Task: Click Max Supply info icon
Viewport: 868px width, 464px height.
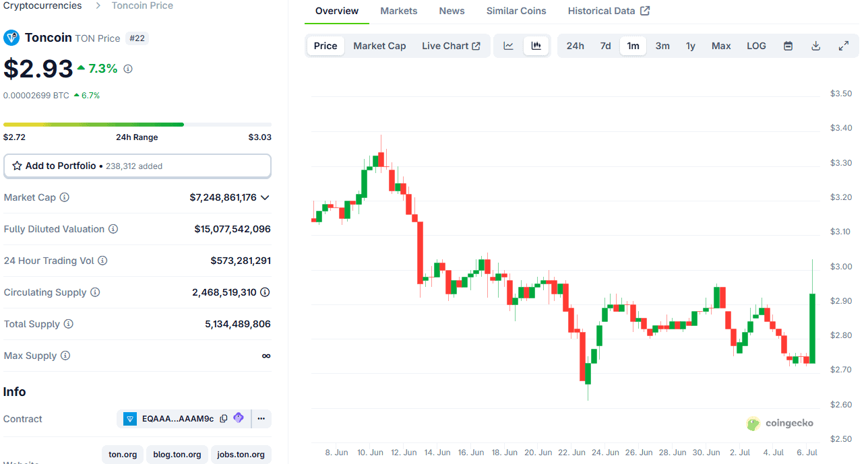Action: (65, 356)
